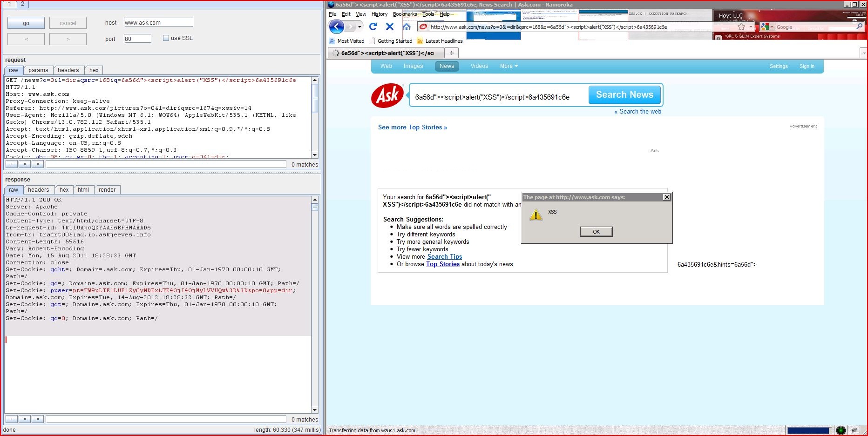This screenshot has width=868, height=436.
Task: Click the response search next-match > button
Action: pyautogui.click(x=38, y=419)
